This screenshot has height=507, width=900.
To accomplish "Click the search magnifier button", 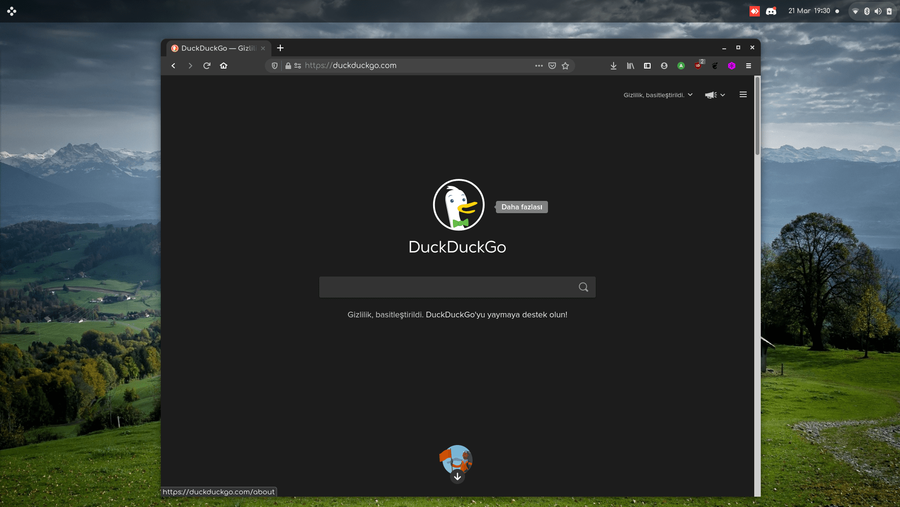I will [583, 287].
